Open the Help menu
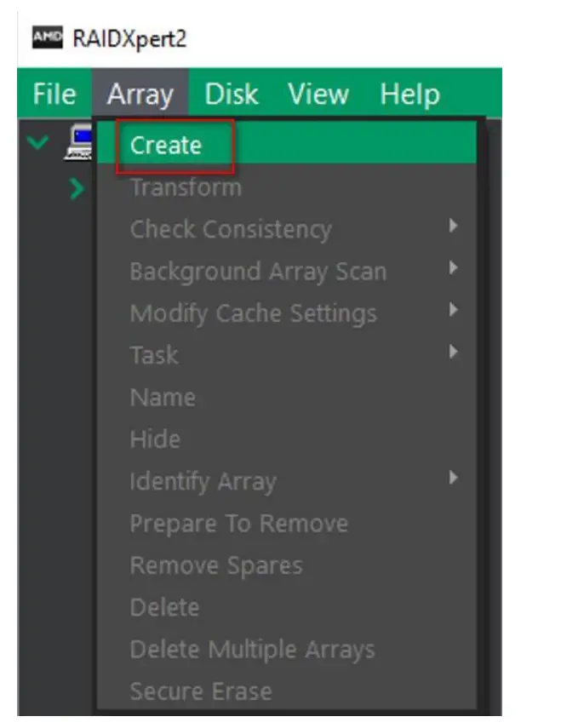This screenshot has height=728, width=561. [409, 94]
